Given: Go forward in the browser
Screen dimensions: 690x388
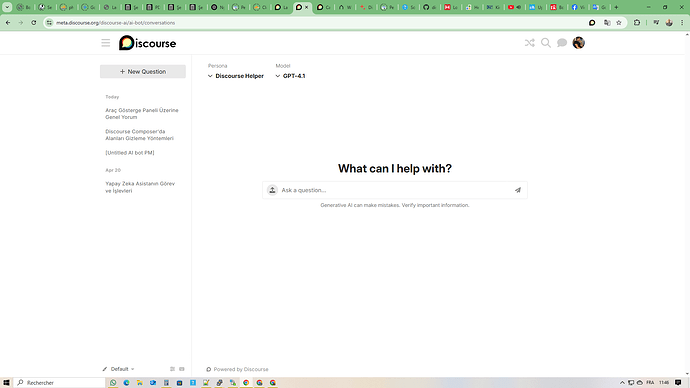Looking at the screenshot, I should (21, 22).
